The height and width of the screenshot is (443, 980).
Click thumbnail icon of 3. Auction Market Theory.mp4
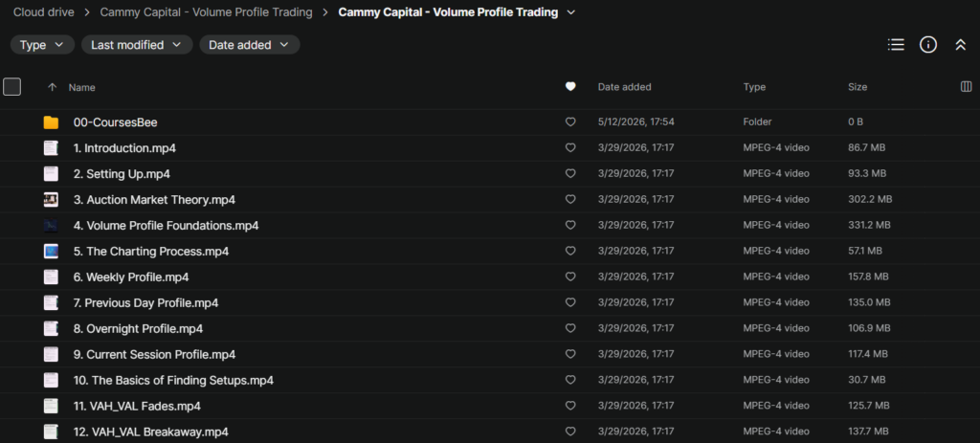coord(52,200)
